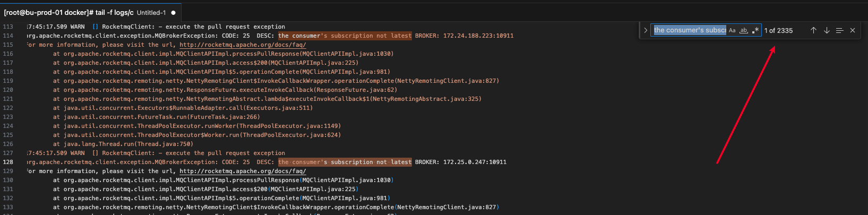Toggle Use Regular Expression option
The image size is (868, 215).
point(755,30)
